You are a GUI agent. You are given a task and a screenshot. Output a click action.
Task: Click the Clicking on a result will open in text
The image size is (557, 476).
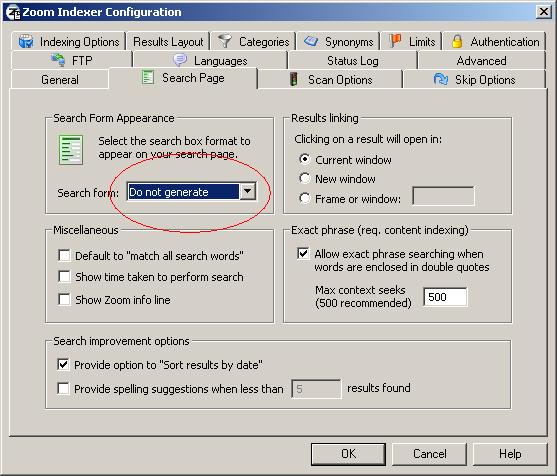click(368, 139)
